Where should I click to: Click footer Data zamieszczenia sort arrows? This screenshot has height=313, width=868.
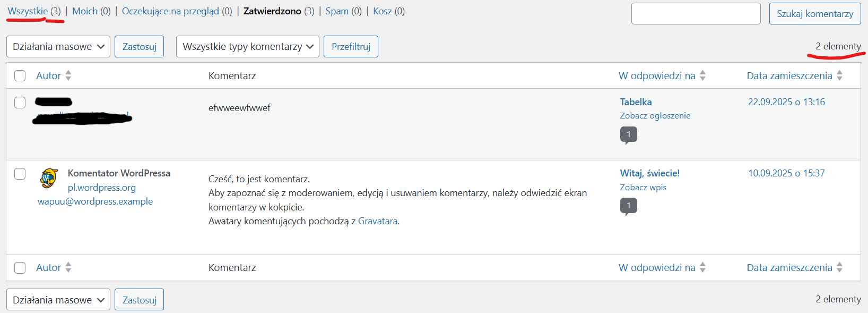pyautogui.click(x=839, y=267)
